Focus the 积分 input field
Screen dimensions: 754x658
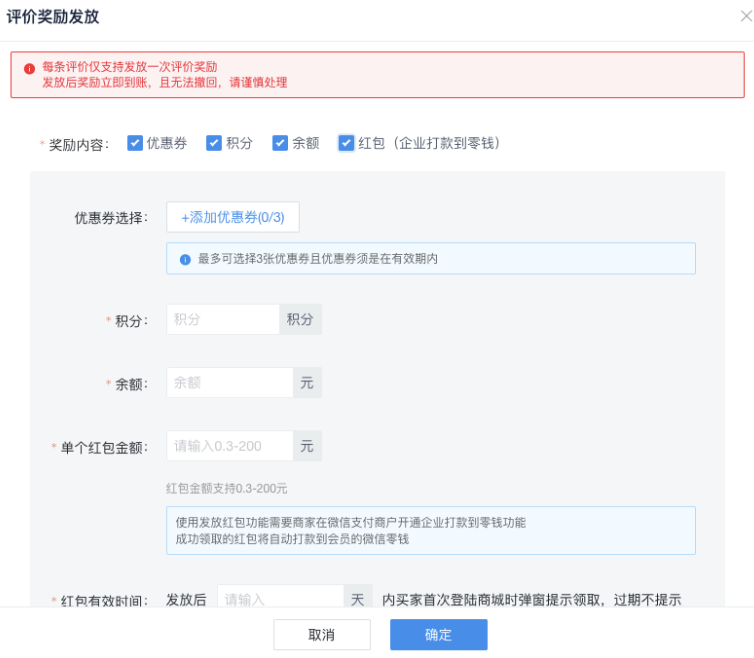coord(222,319)
